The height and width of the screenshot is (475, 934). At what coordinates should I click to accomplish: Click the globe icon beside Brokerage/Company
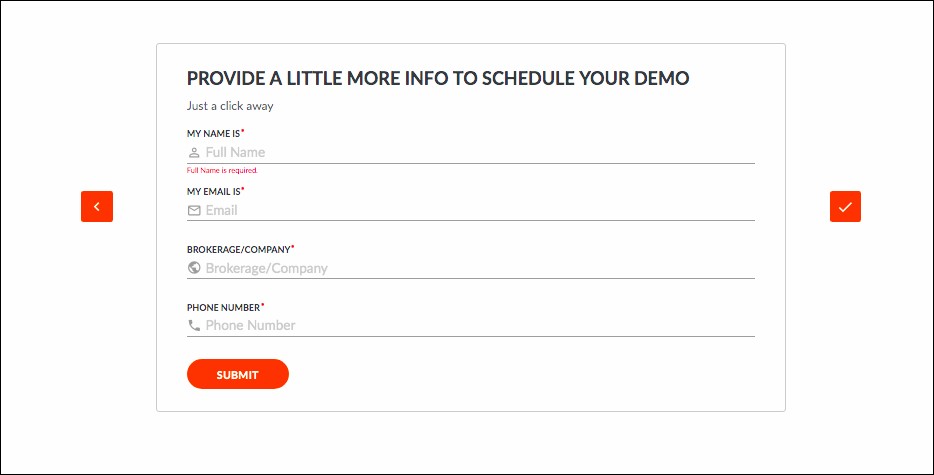(194, 268)
